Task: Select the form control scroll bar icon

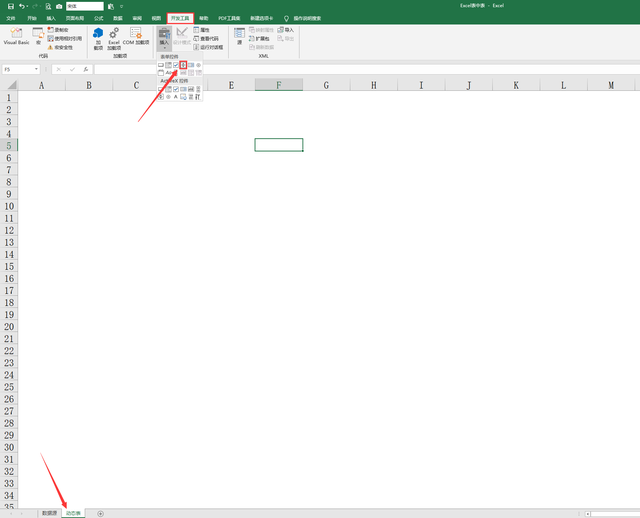Action: (176, 73)
